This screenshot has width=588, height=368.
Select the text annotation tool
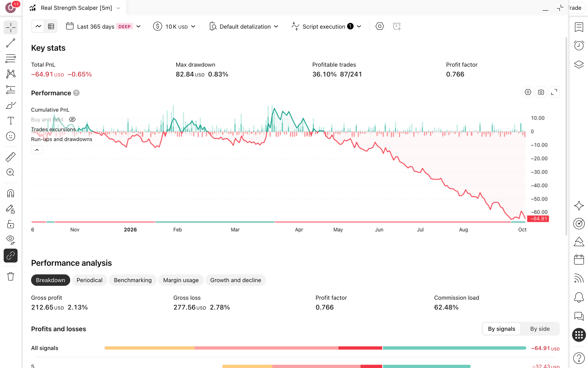tap(11, 121)
